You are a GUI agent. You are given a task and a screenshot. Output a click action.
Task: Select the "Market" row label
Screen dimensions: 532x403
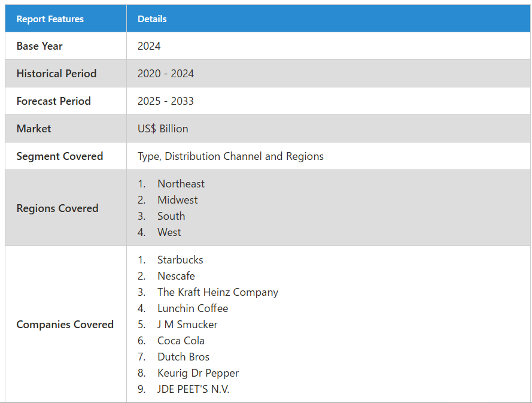(x=34, y=129)
